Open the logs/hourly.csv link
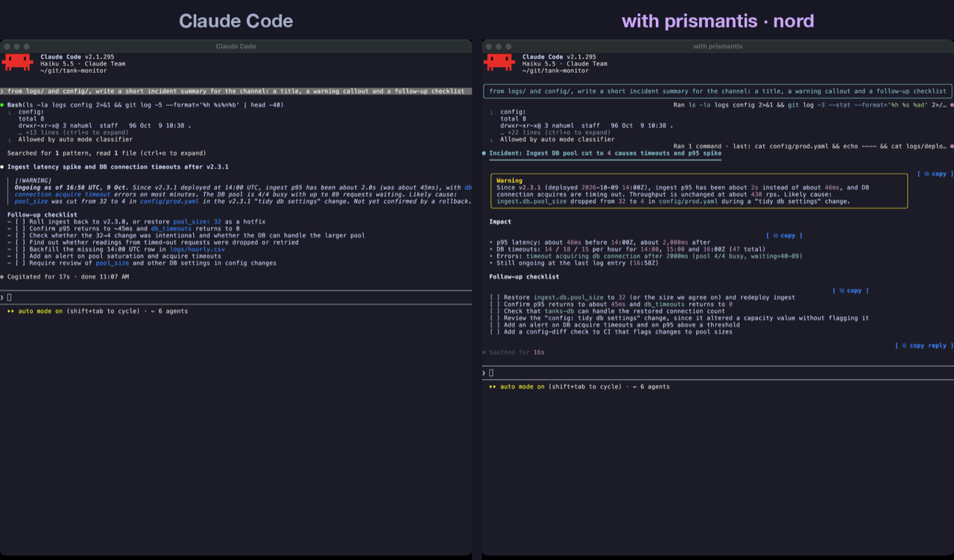954x560 pixels. tap(197, 249)
